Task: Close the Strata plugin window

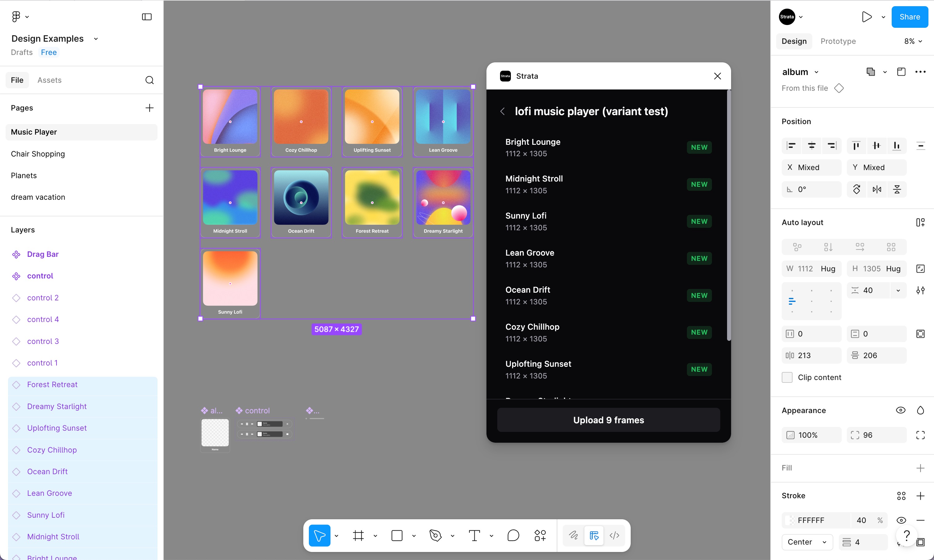Action: click(717, 76)
